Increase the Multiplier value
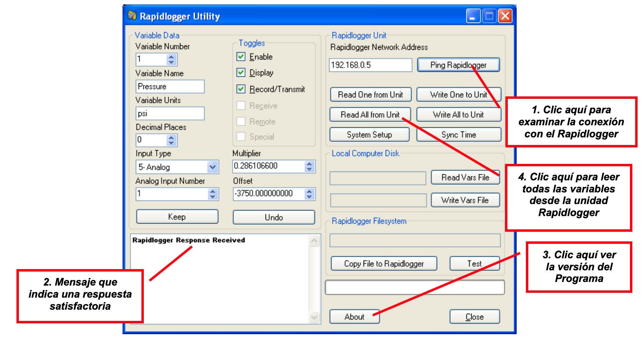This screenshot has height=339, width=644. 309,164
